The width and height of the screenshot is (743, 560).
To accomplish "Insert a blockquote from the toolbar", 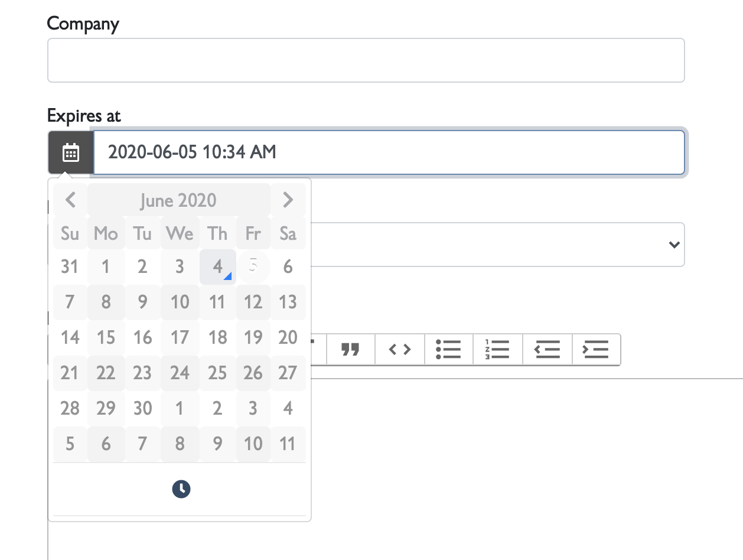I will point(350,349).
